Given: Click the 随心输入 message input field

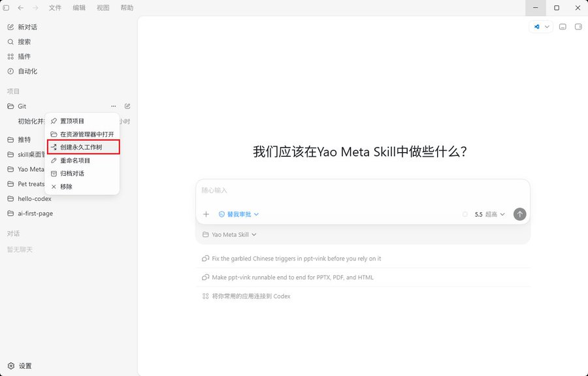Looking at the screenshot, I should pos(363,190).
